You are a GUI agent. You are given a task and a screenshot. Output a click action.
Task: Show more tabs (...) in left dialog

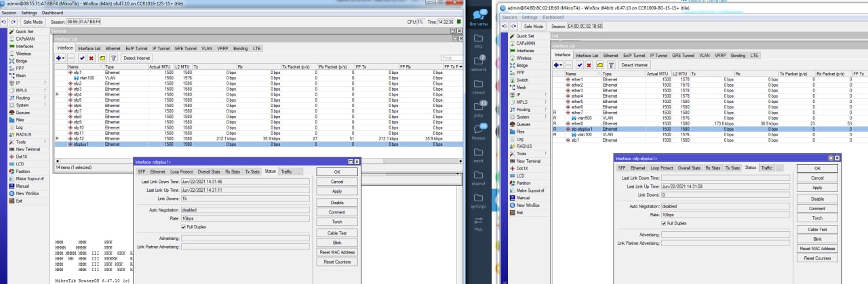pos(300,171)
